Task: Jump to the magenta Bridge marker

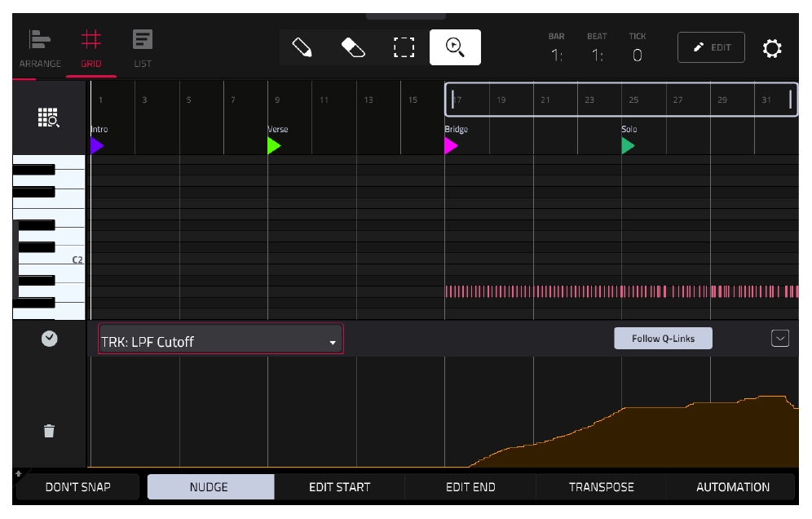Action: [451, 146]
